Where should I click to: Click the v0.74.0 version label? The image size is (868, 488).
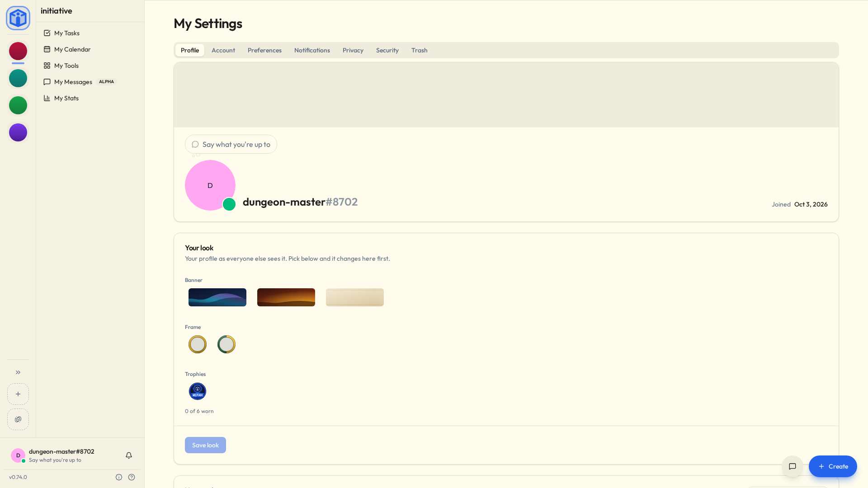tap(18, 477)
